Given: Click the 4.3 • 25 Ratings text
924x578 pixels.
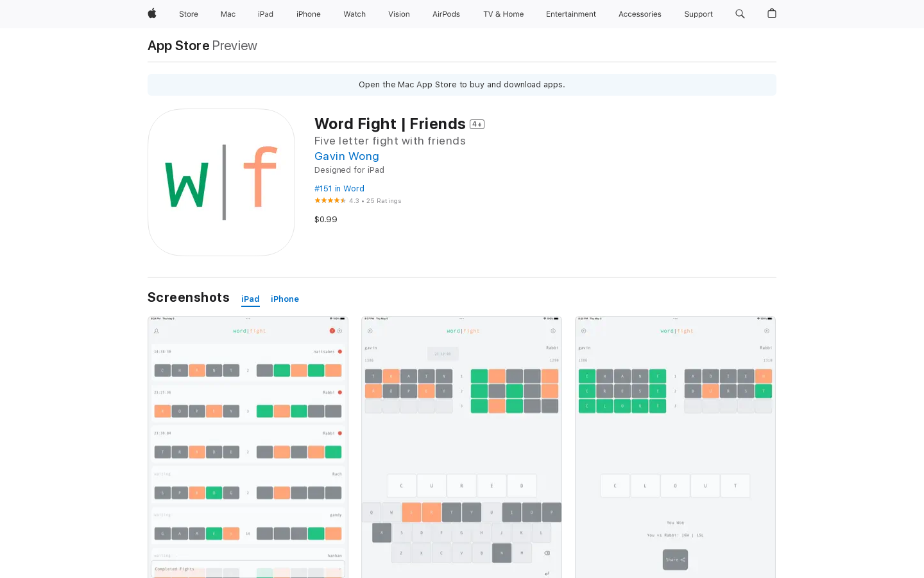Looking at the screenshot, I should point(375,201).
